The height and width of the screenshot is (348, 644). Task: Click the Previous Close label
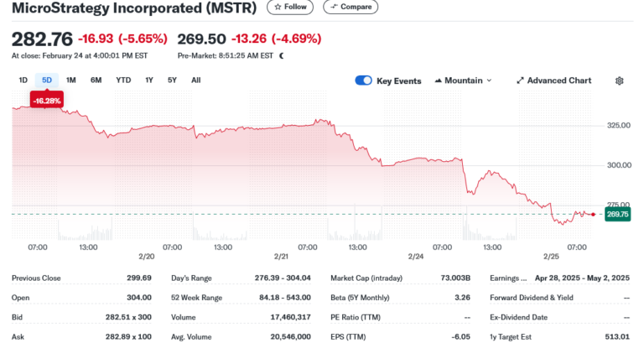click(x=36, y=278)
